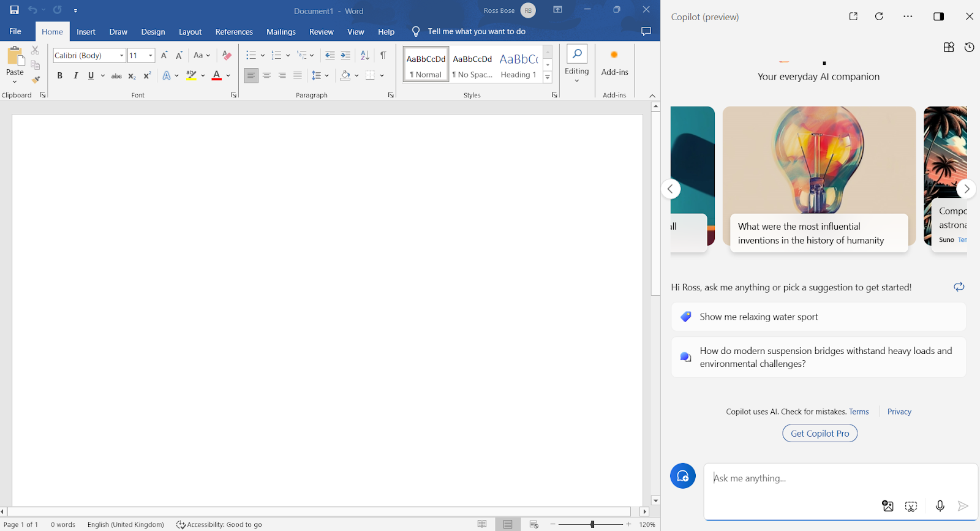
Task: Open the Calibri (Body) font dropdown
Action: [x=122, y=55]
